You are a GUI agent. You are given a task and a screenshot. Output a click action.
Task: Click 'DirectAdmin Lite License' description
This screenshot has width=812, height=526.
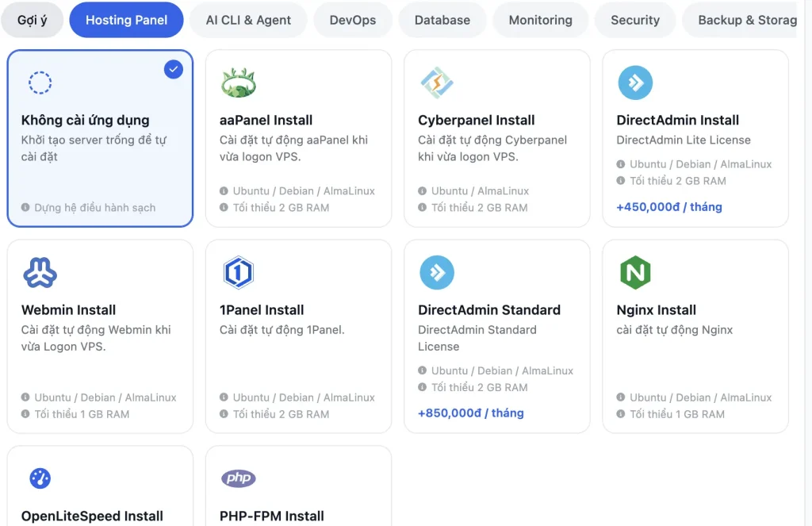click(684, 140)
